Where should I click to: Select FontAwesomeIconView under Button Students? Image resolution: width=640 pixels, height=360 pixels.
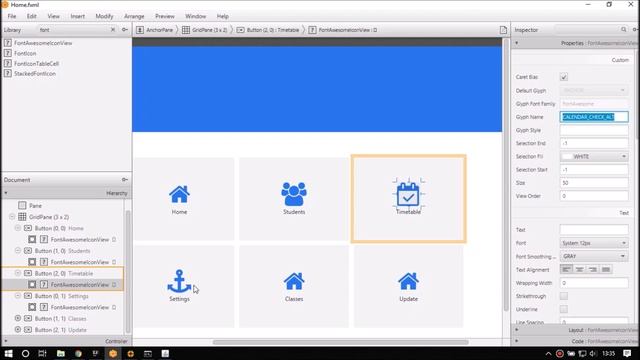(80, 262)
